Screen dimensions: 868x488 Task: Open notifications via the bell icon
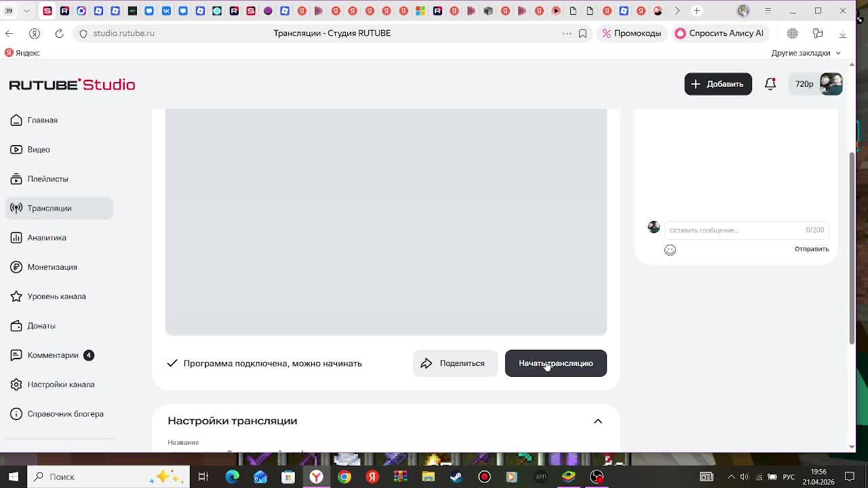click(x=770, y=84)
